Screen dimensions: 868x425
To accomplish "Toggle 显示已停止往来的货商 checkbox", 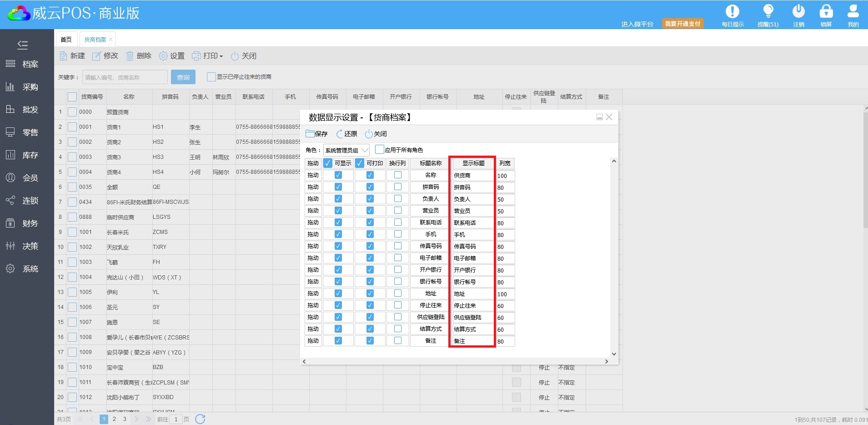I will coord(211,77).
